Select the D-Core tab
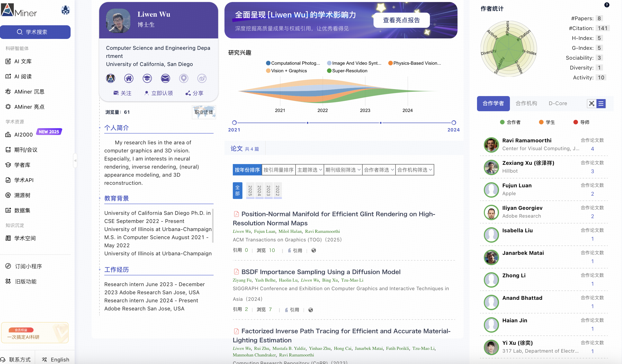Image resolution: width=622 pixels, height=364 pixels. pos(558,103)
